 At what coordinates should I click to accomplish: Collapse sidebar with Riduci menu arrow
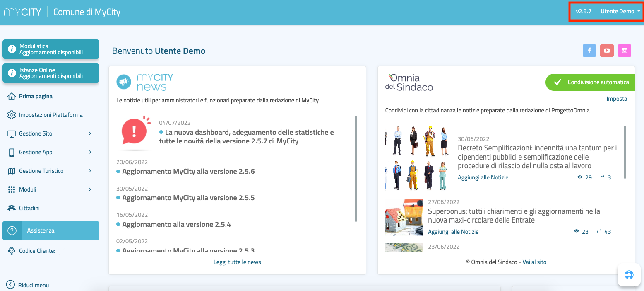point(11,285)
